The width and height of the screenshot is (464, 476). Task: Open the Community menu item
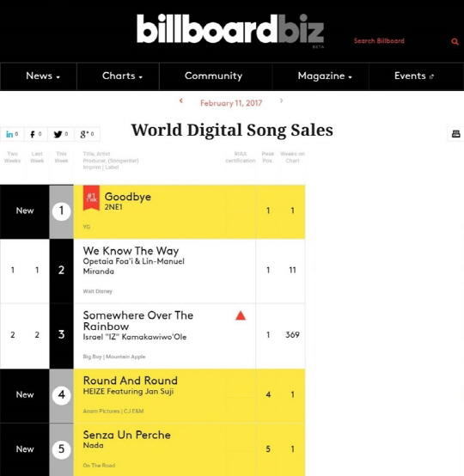click(x=213, y=76)
